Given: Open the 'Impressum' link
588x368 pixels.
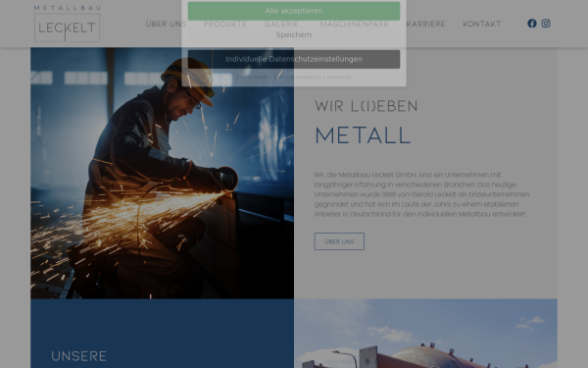Looking at the screenshot, I should tap(339, 77).
